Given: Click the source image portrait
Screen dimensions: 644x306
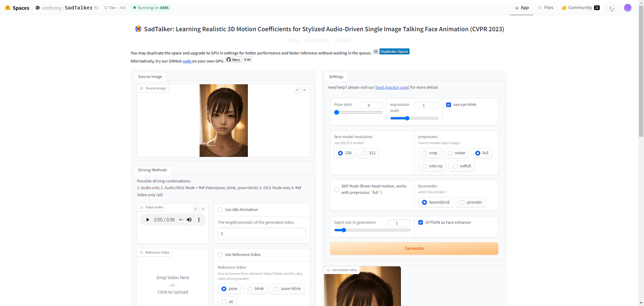Looking at the screenshot, I should click(x=224, y=121).
